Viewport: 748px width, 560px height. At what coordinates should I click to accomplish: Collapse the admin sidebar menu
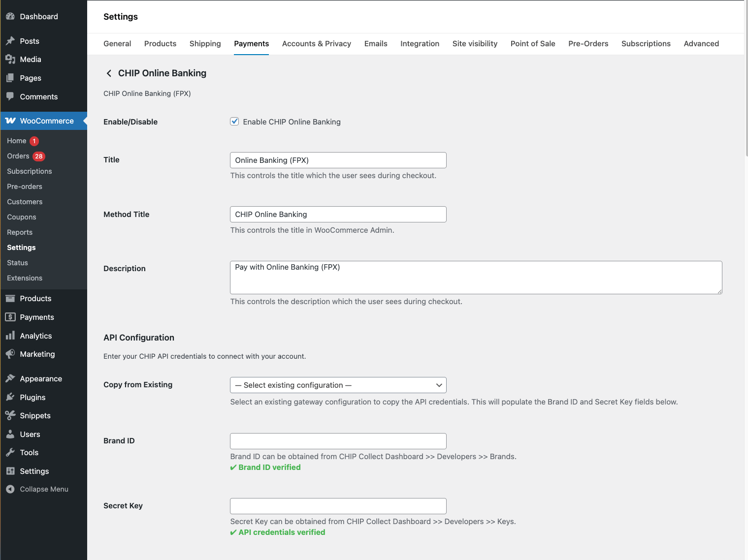coord(37,489)
